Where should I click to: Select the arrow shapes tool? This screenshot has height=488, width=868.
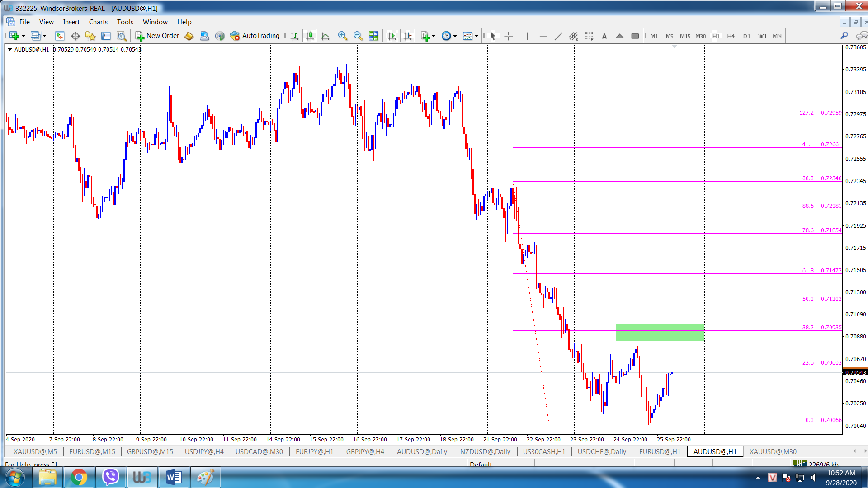(x=620, y=36)
